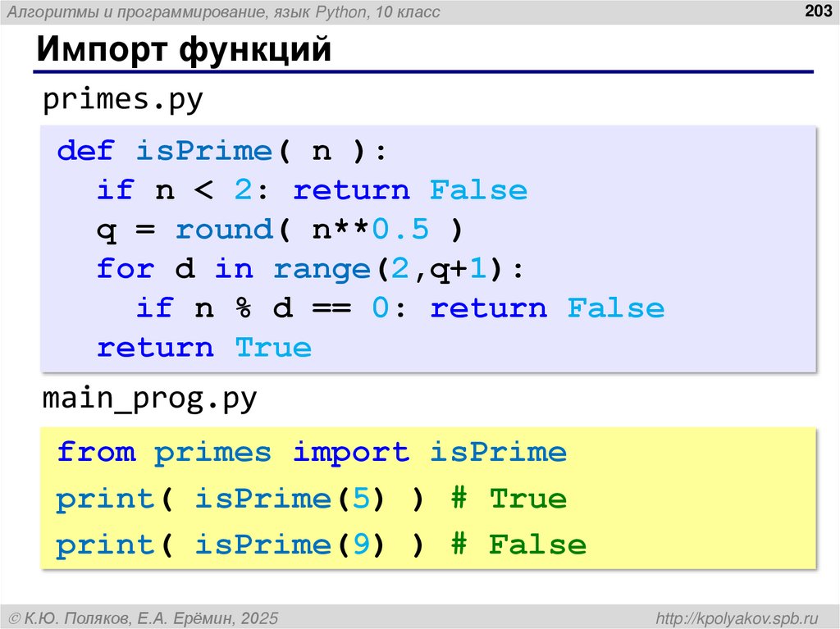The height and width of the screenshot is (629, 840).
Task: Click the if n < 2 condition line
Action: [x=312, y=189]
